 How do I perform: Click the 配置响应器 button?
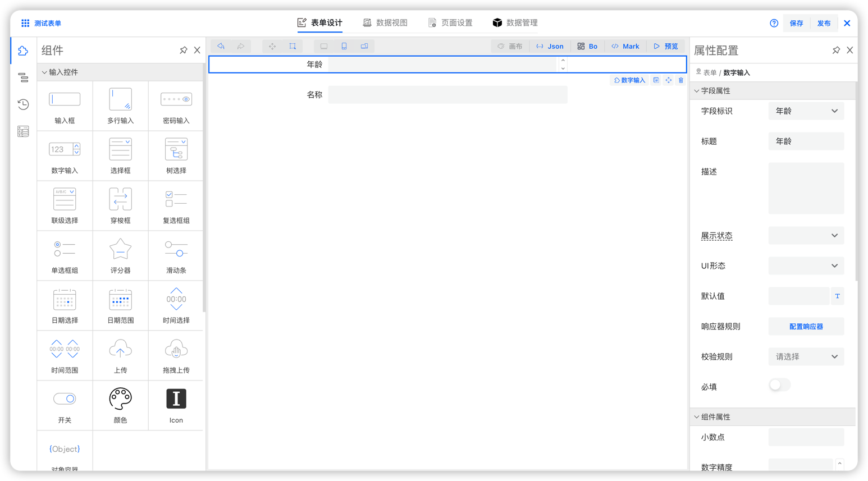[806, 327]
